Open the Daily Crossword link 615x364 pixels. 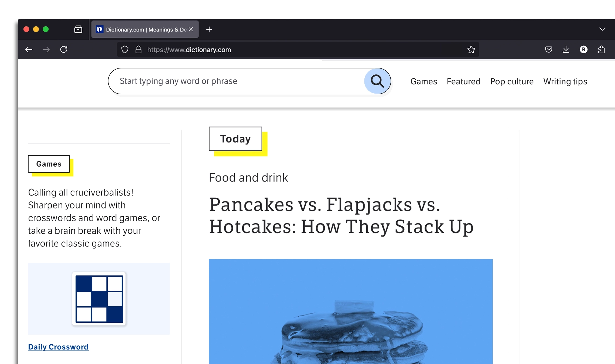(58, 347)
